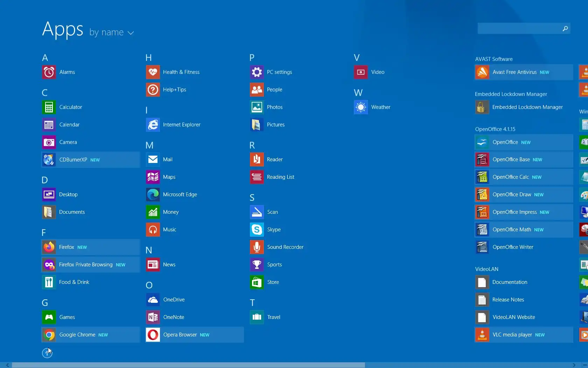Screen dimensions: 588x368
Task: Go back to Start with up arrow button
Action: (x=47, y=353)
